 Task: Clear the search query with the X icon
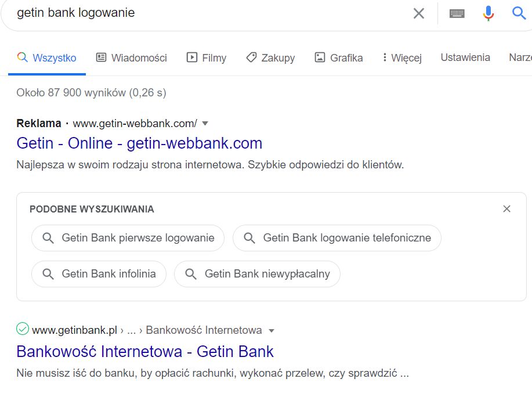[x=418, y=13]
